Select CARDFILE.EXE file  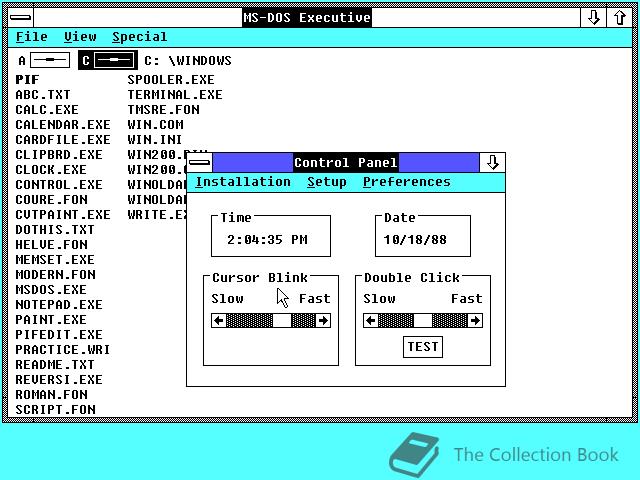pyautogui.click(x=63, y=140)
